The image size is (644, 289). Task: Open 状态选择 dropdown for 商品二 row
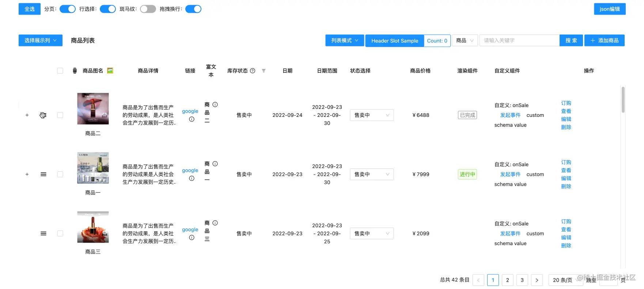(x=371, y=115)
